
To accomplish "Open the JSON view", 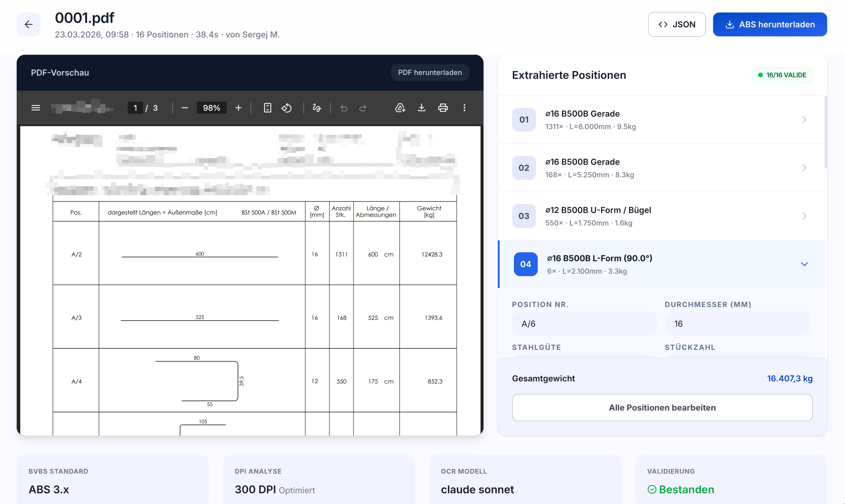I will (676, 24).
